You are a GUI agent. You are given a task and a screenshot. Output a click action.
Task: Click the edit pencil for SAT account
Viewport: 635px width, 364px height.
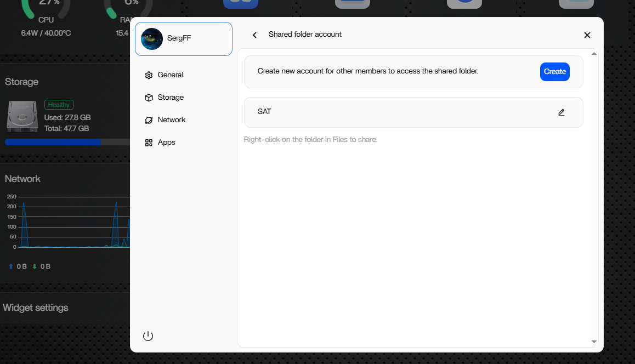tap(561, 112)
